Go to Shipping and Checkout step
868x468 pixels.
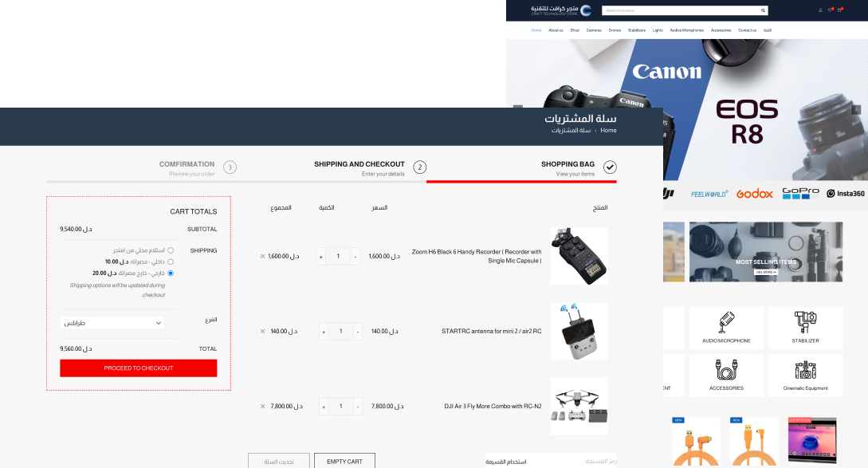click(x=359, y=168)
